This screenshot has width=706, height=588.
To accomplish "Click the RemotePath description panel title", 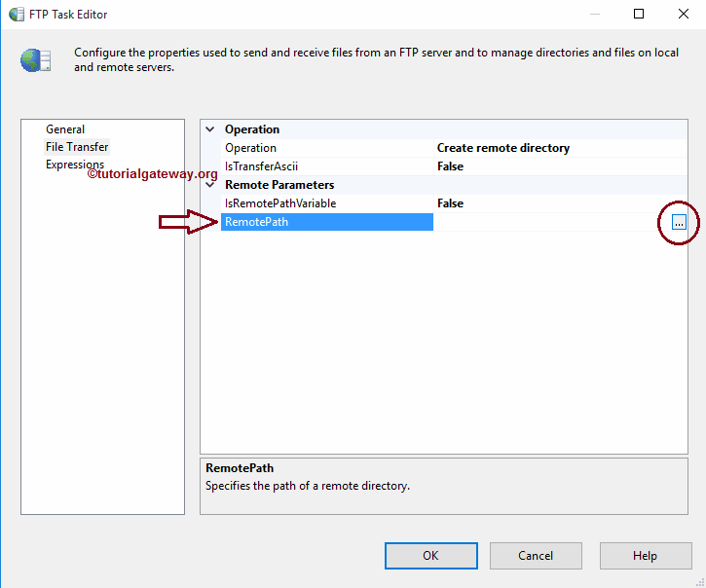I will point(240,468).
